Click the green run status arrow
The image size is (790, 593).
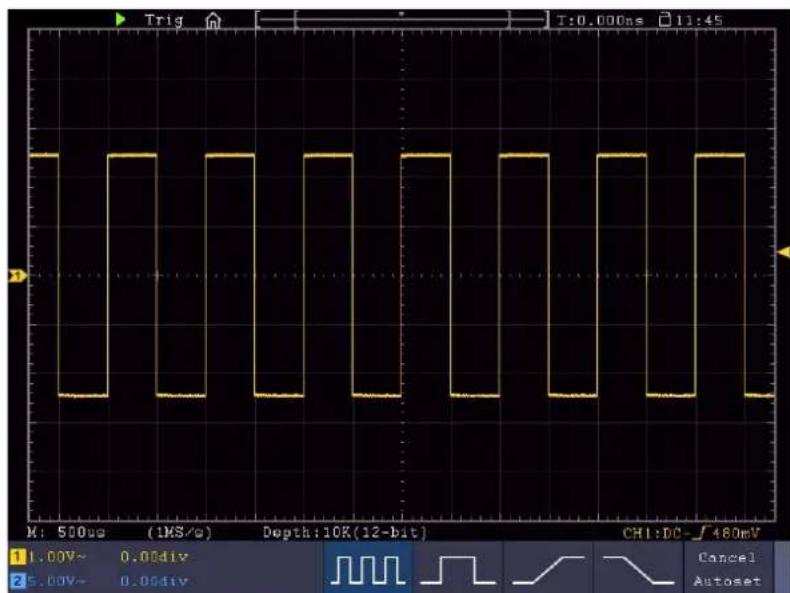point(120,20)
